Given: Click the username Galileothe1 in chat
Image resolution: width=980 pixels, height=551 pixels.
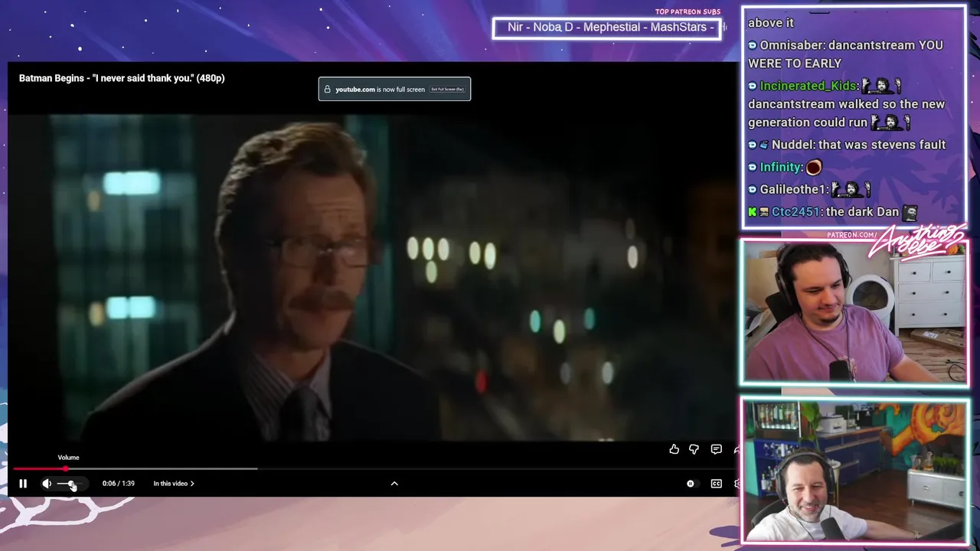Looking at the screenshot, I should coord(793,189).
